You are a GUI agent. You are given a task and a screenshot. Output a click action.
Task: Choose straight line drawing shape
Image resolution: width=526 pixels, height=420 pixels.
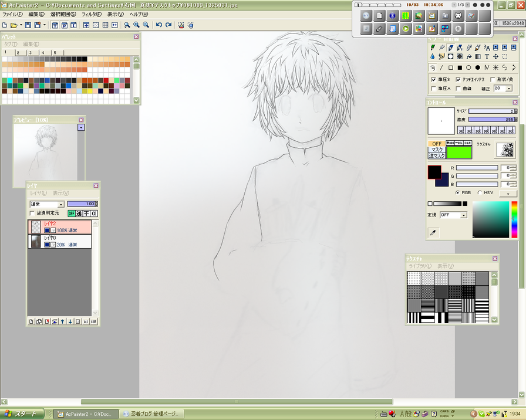(441, 67)
